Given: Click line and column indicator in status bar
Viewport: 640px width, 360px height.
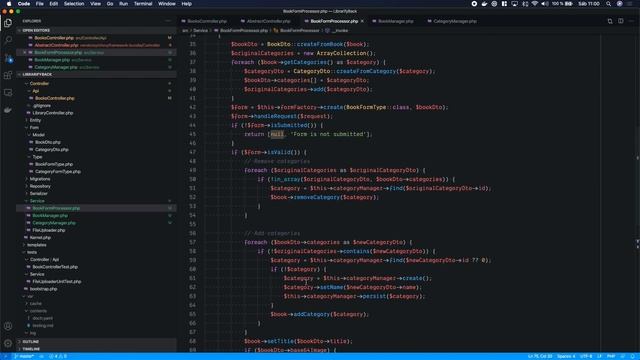Looking at the screenshot, I should coord(540,356).
